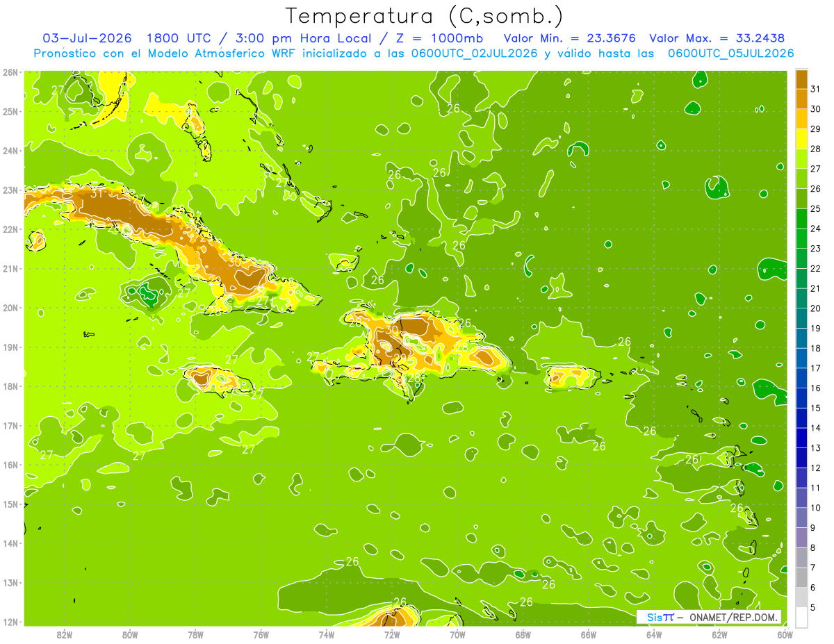The height and width of the screenshot is (644, 834).
Task: Click "Valor Min. = 23.3676" text
Action: (x=569, y=38)
